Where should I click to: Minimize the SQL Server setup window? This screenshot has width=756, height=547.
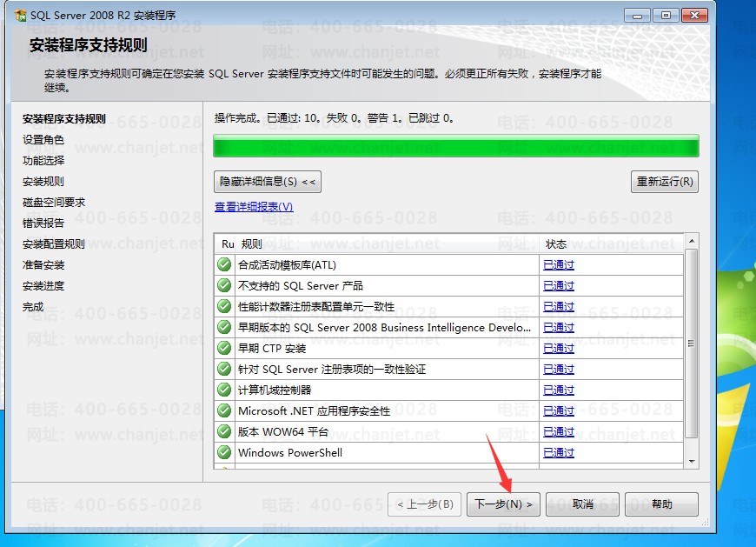click(638, 16)
